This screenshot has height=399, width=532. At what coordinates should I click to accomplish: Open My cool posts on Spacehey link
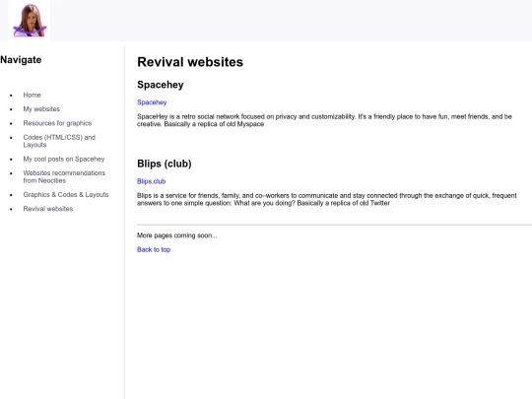click(x=64, y=160)
